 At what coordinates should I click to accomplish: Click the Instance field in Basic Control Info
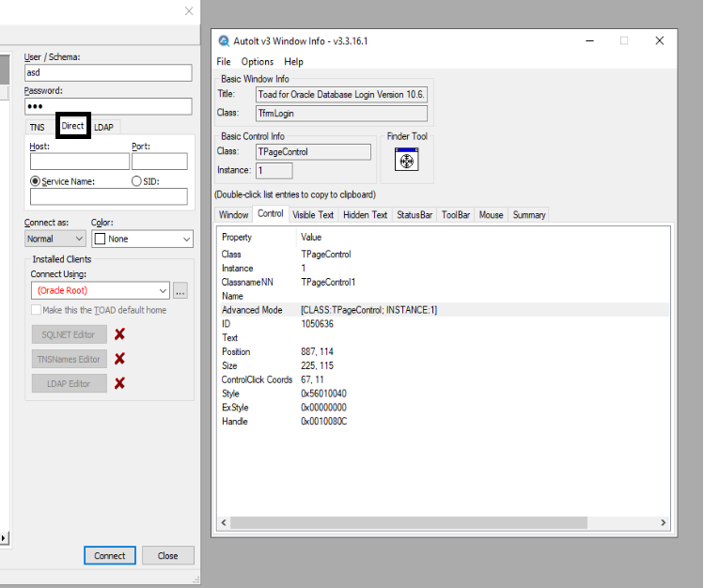pos(274,170)
